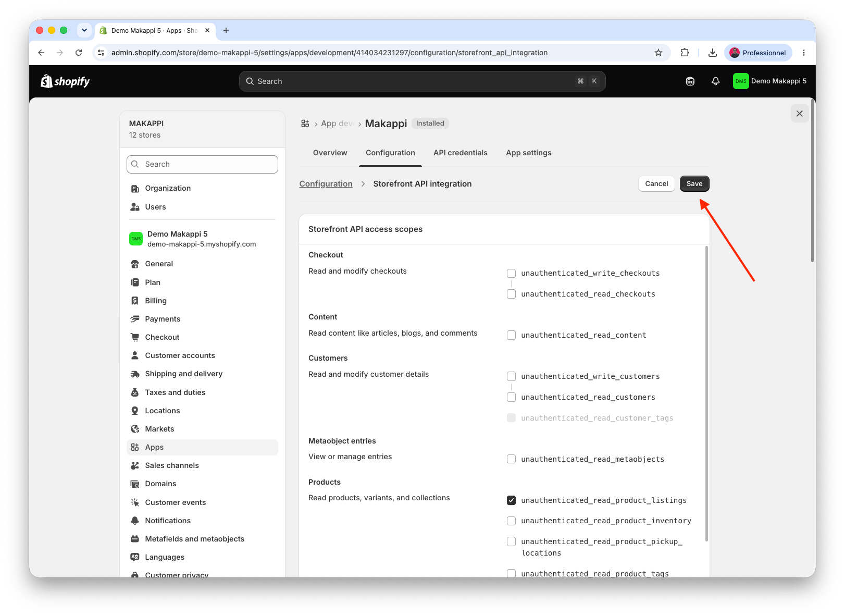845x616 pixels.
Task: Click the Metafields and metaobjects icon
Action: 135,539
